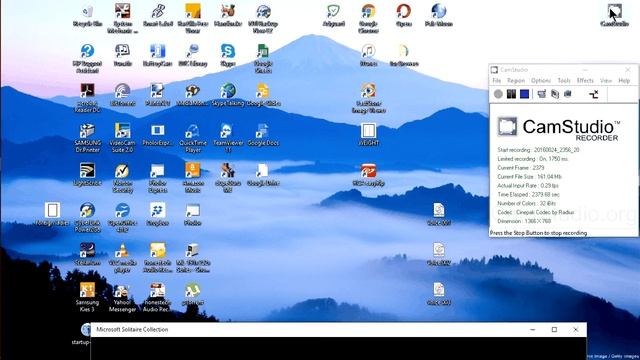
Task: Open the File menu in CamStudio
Action: coord(496,80)
